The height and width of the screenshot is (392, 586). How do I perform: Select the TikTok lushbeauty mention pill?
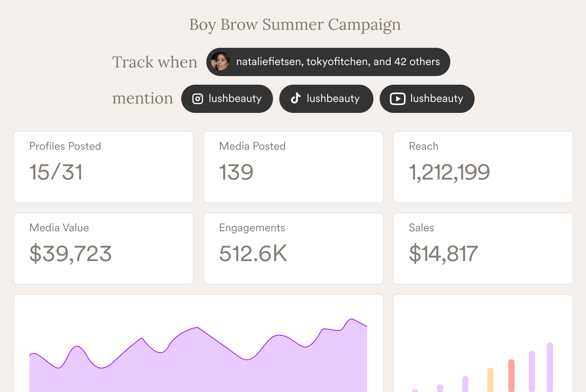pos(326,99)
